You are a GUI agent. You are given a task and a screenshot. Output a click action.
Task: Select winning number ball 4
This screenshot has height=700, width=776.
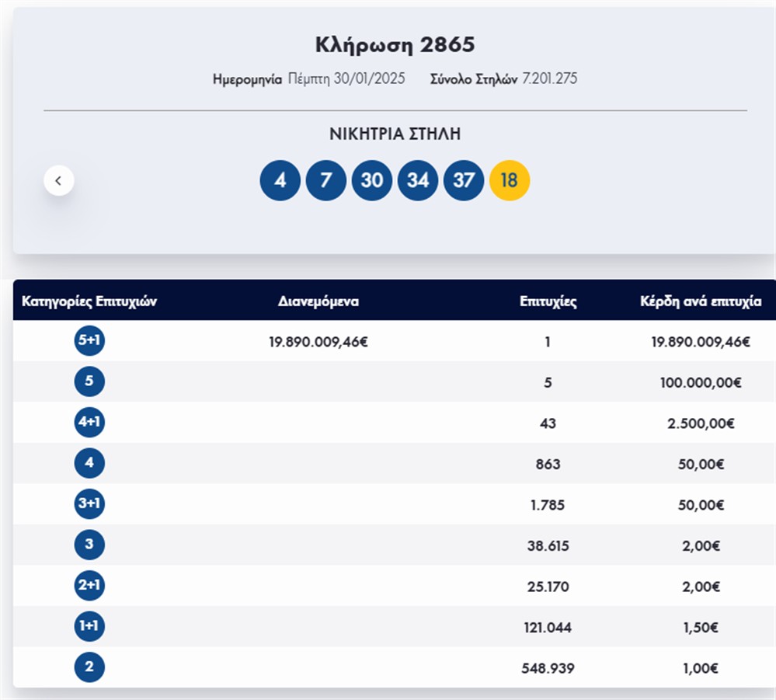click(x=280, y=181)
